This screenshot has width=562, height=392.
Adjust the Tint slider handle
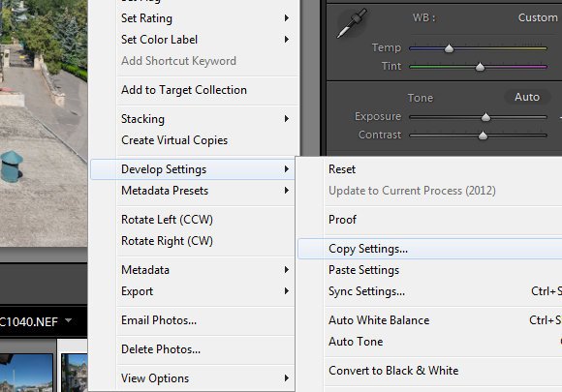tap(480, 67)
